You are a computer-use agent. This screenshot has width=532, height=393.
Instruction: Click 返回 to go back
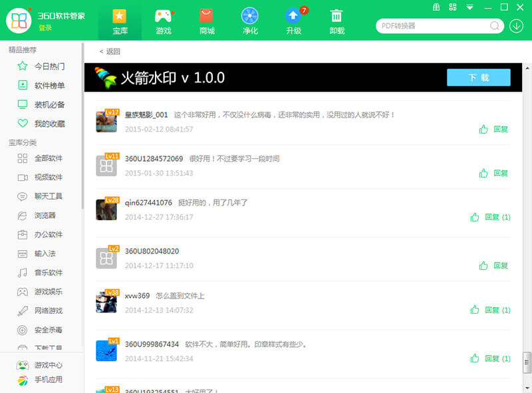tap(110, 51)
